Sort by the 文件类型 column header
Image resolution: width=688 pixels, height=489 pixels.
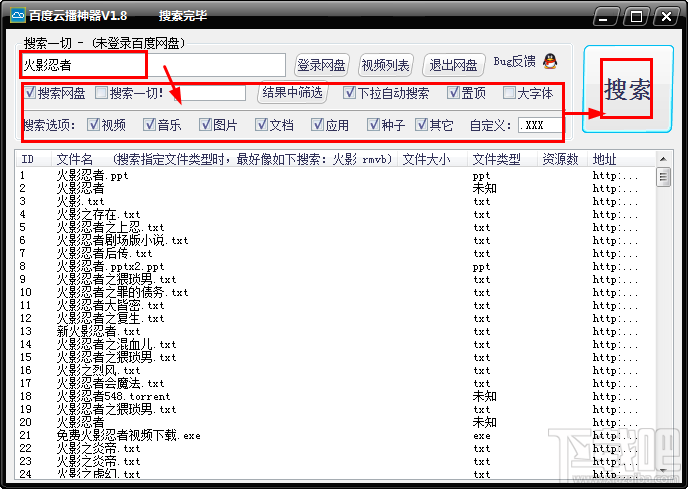click(503, 159)
